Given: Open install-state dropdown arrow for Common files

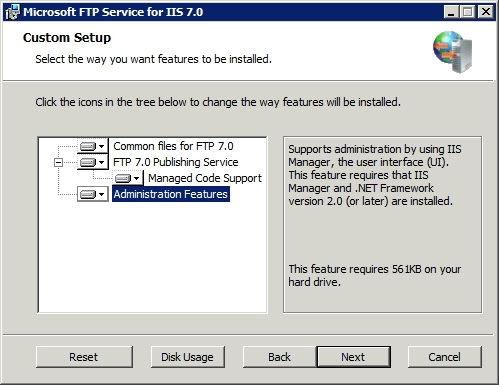Looking at the screenshot, I should (x=101, y=146).
